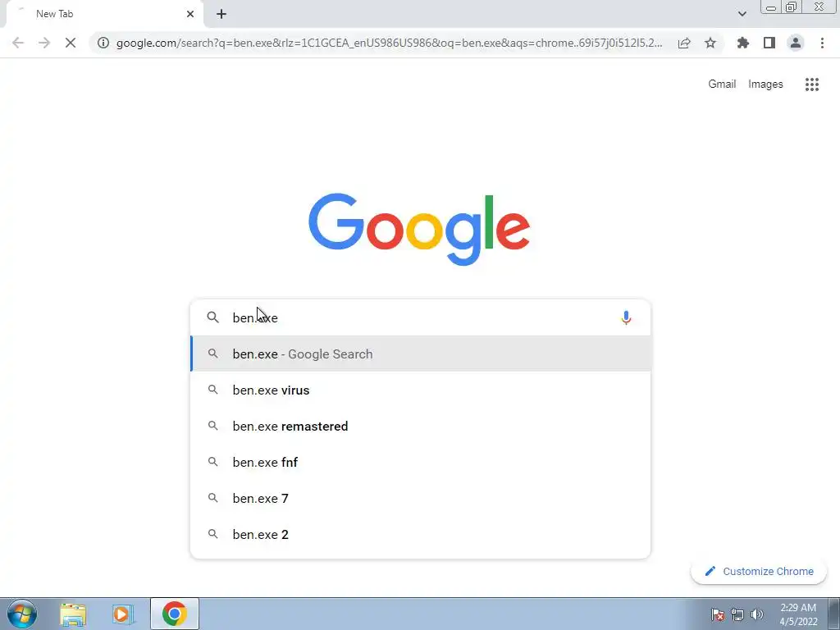Choose the "ben.exe virus" suggestion
This screenshot has height=630, width=840.
pos(421,390)
